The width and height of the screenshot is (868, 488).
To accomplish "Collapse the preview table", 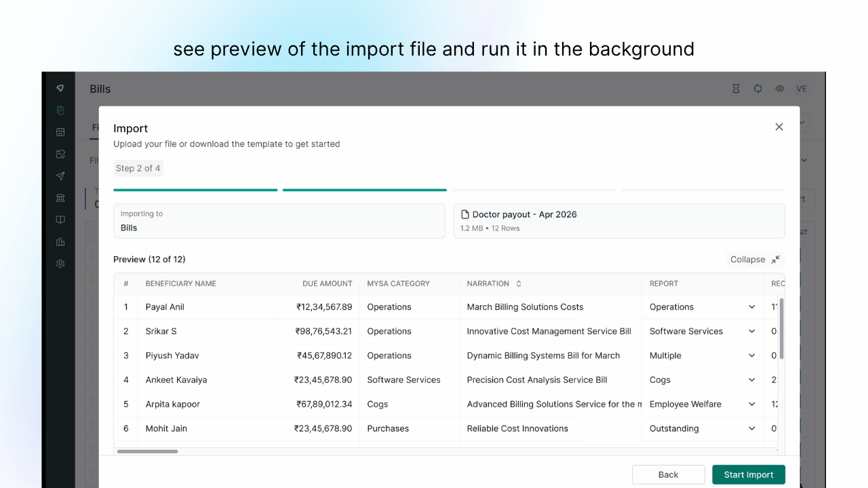I will click(755, 259).
